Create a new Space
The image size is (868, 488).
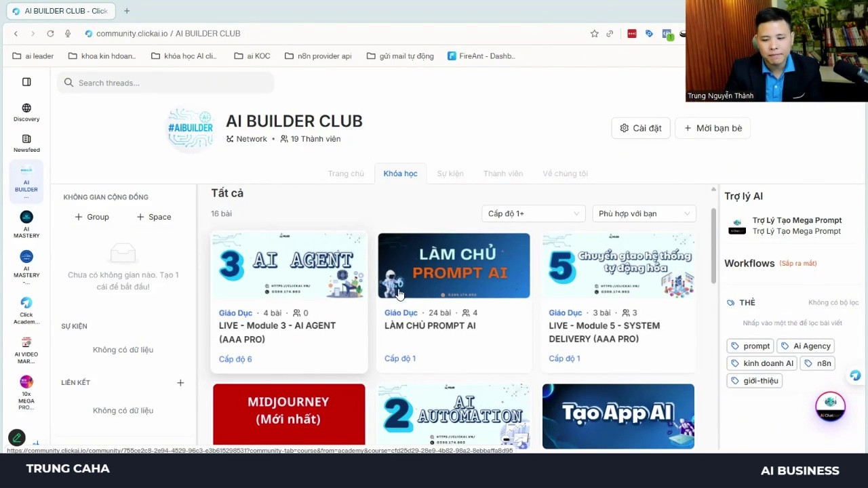coord(153,217)
